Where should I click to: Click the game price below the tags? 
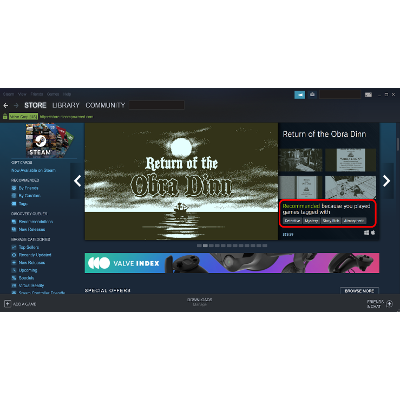click(288, 235)
